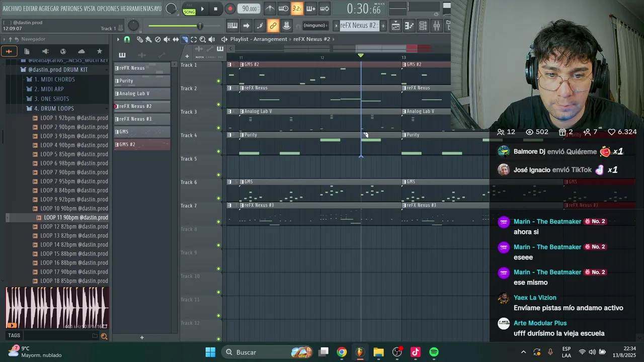
Task: Open Google Chrome from the taskbar
Action: [x=342, y=352]
